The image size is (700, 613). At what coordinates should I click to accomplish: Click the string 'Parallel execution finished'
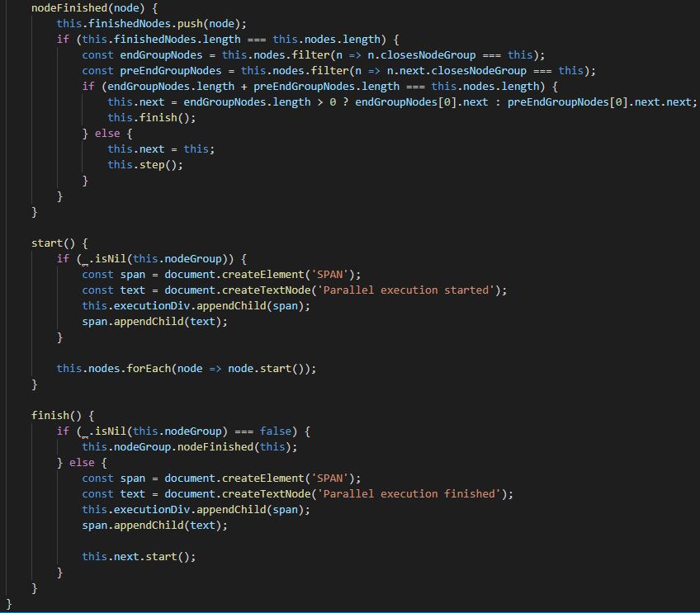point(409,494)
